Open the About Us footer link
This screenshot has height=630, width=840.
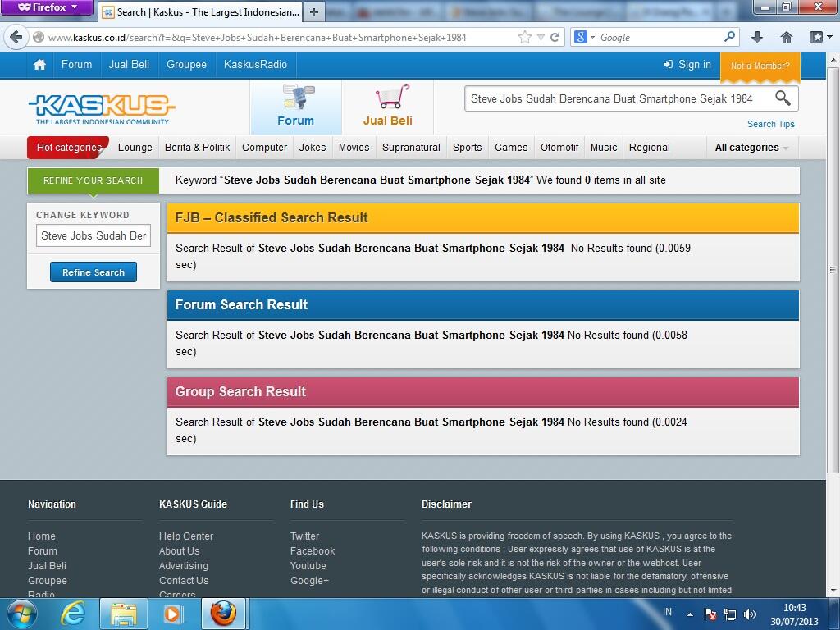tap(179, 550)
